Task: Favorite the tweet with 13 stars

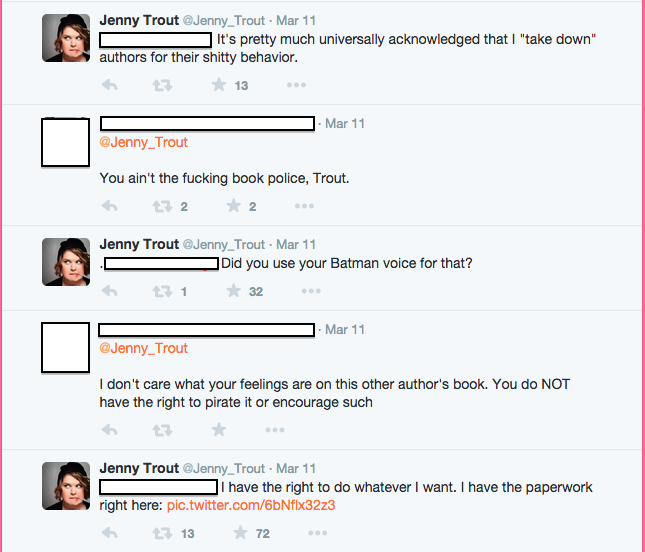Action: [218, 85]
